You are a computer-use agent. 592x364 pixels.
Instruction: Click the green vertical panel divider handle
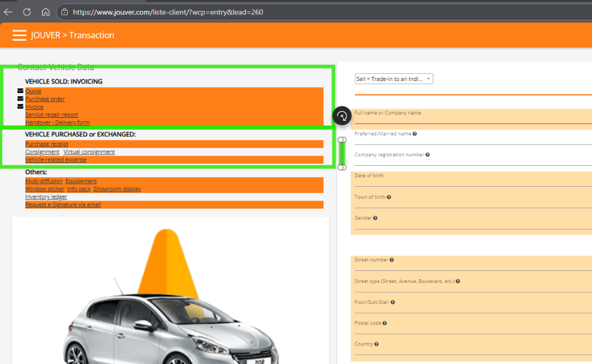coord(342,154)
